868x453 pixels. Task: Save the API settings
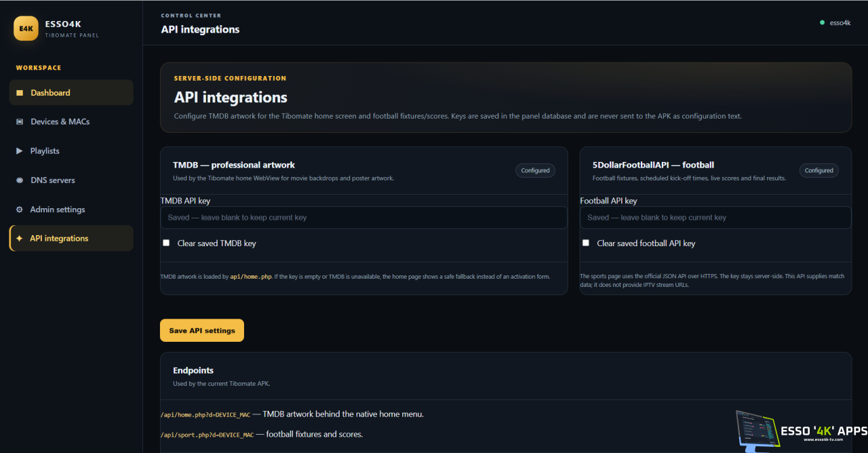click(x=202, y=330)
